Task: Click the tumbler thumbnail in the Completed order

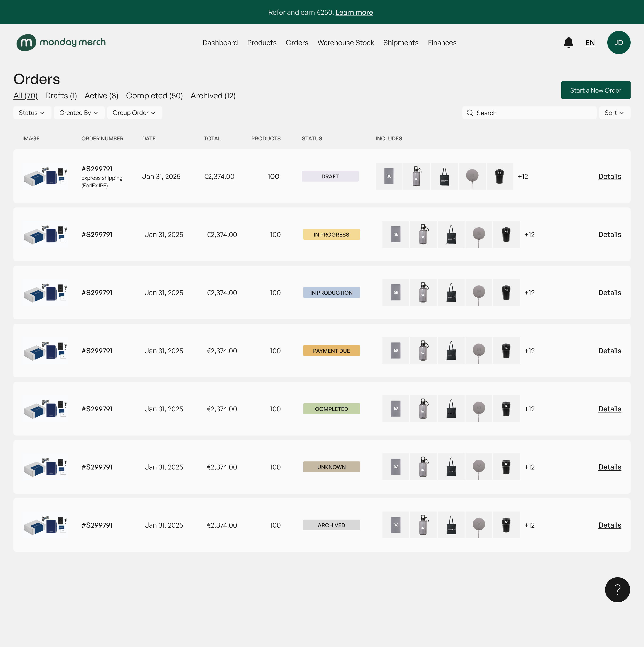Action: tap(506, 408)
